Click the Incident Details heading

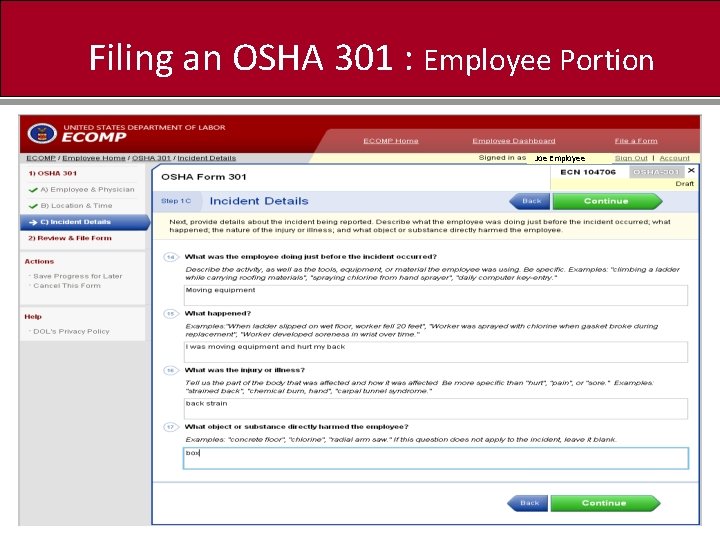pos(259,201)
